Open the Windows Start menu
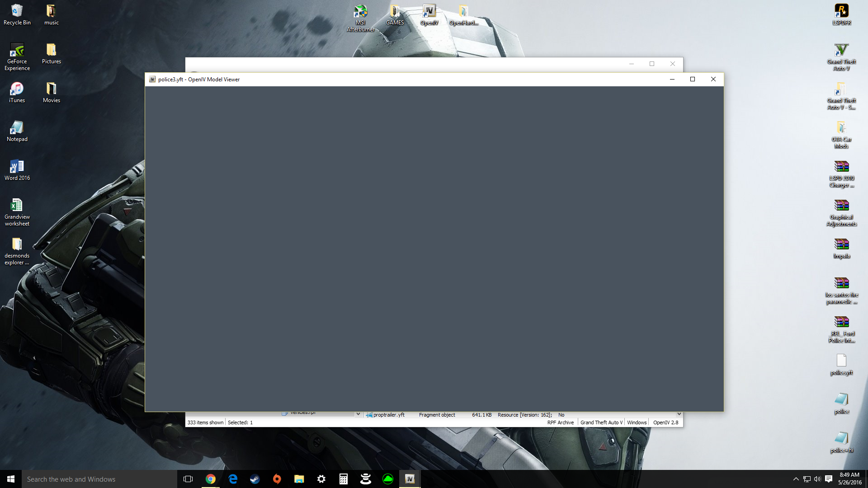 [x=11, y=479]
